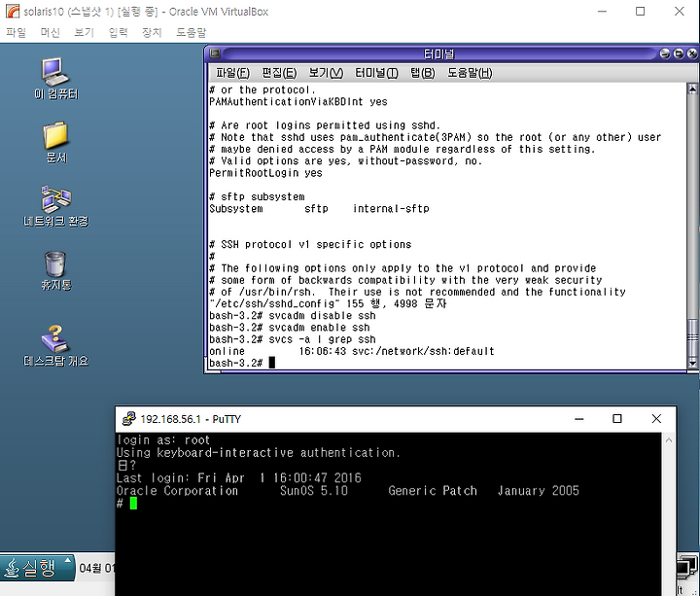Click the 'svc:/network/ssh:default' text
Image resolution: width=700 pixels, height=596 pixels.
(x=423, y=351)
